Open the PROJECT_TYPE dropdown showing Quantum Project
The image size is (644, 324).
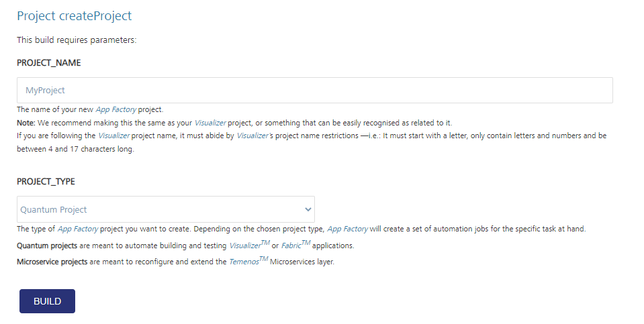[165, 209]
